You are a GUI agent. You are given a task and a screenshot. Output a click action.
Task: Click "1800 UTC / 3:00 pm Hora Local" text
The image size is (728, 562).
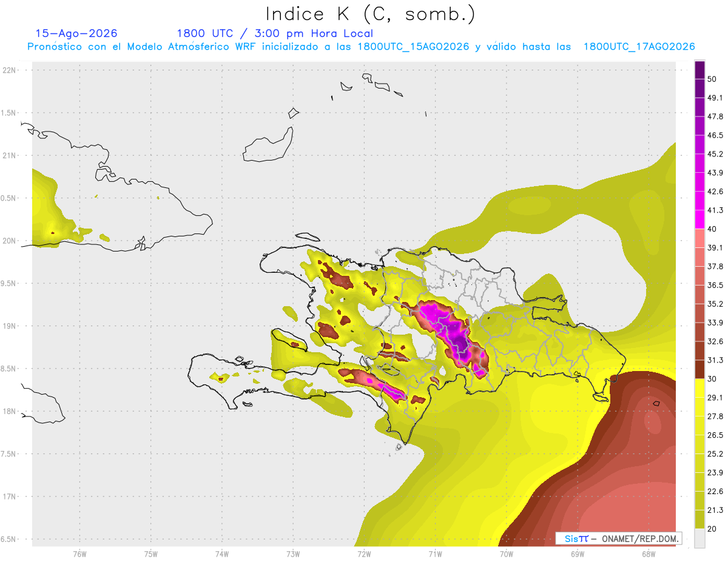point(275,33)
